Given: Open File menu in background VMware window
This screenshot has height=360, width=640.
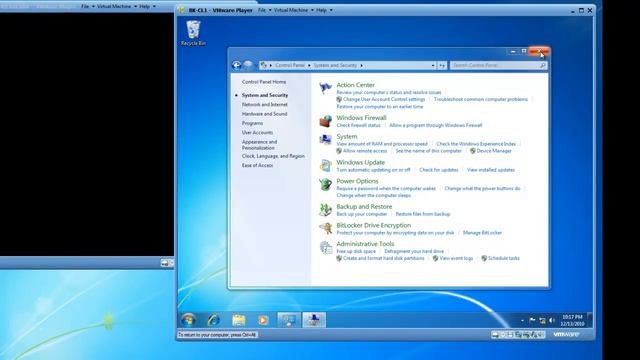Looking at the screenshot, I should pos(87,7).
